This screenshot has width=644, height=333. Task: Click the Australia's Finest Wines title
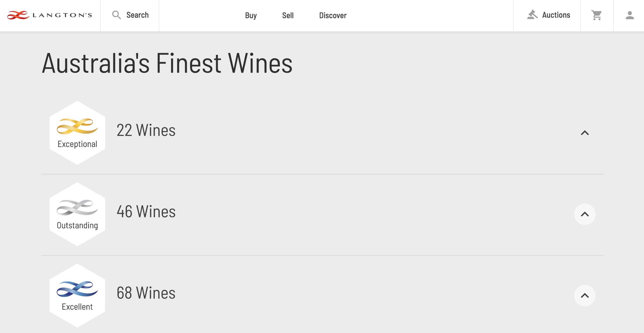pos(167,63)
